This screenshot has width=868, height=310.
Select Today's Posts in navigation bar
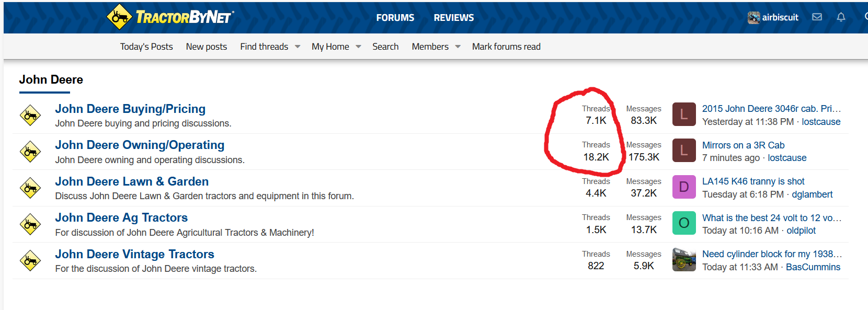point(146,47)
